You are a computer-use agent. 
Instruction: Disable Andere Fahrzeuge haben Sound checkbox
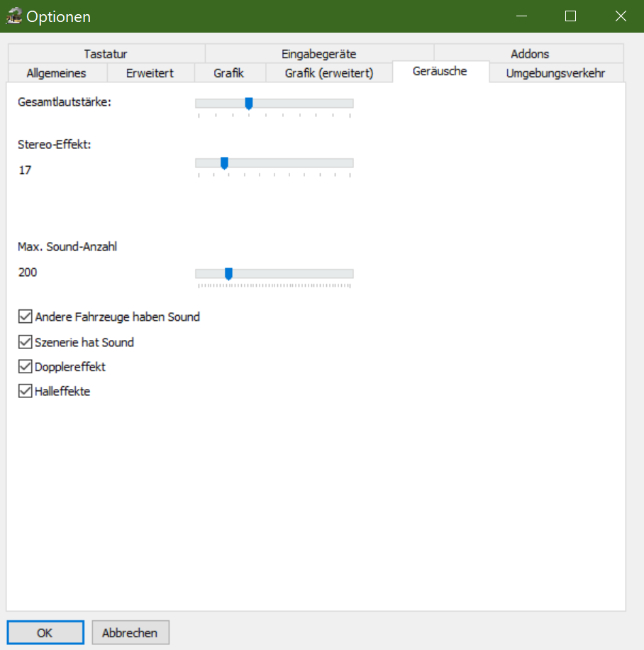coord(26,316)
